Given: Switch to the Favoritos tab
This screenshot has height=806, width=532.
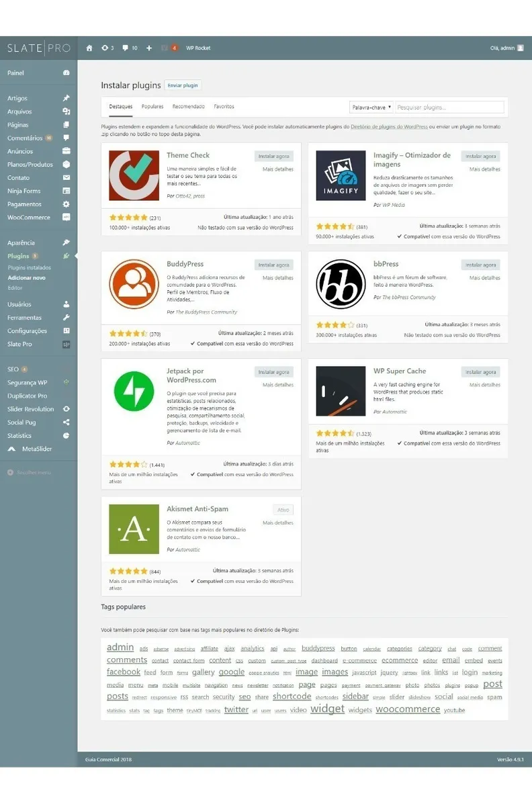Looking at the screenshot, I should point(224,107).
